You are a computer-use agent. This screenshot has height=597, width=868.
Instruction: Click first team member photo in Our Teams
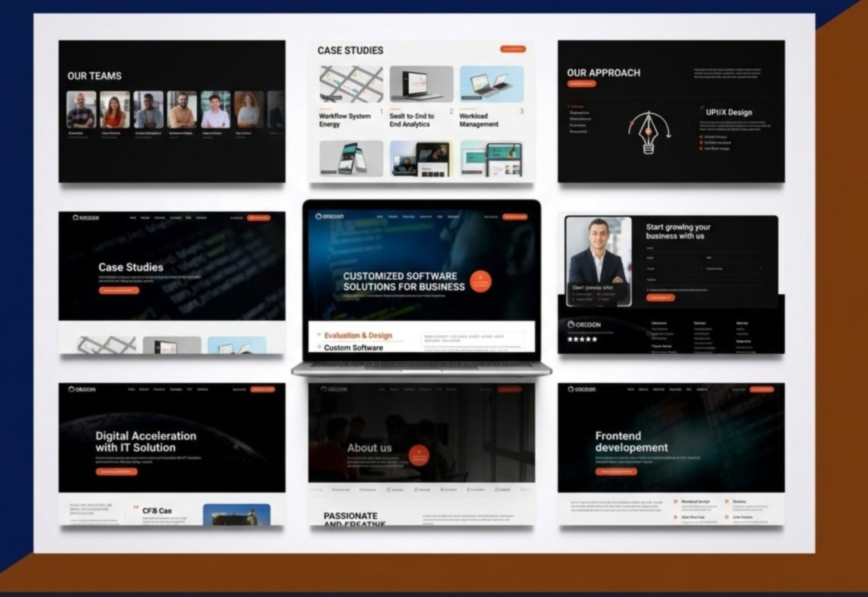click(81, 109)
